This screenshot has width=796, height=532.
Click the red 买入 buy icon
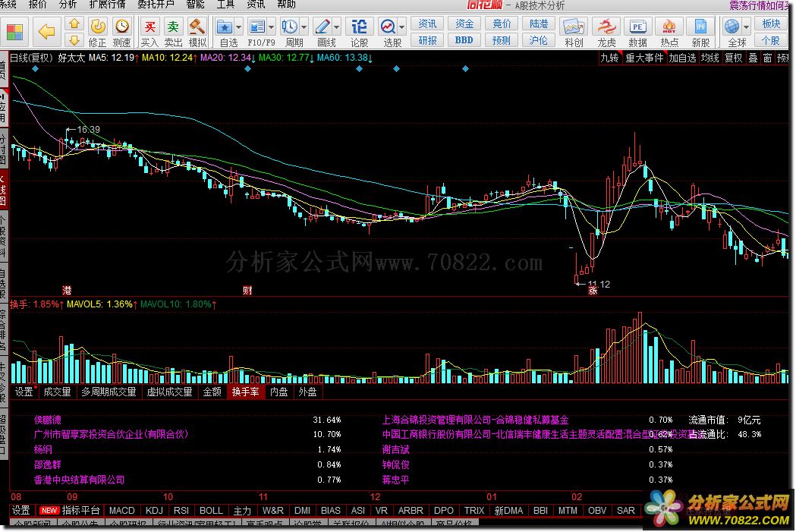[149, 32]
